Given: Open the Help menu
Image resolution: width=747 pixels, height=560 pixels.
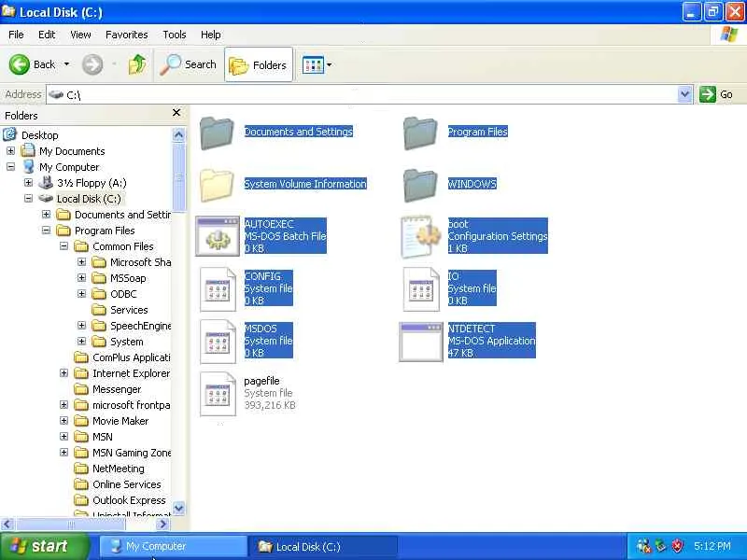Looking at the screenshot, I should point(211,35).
